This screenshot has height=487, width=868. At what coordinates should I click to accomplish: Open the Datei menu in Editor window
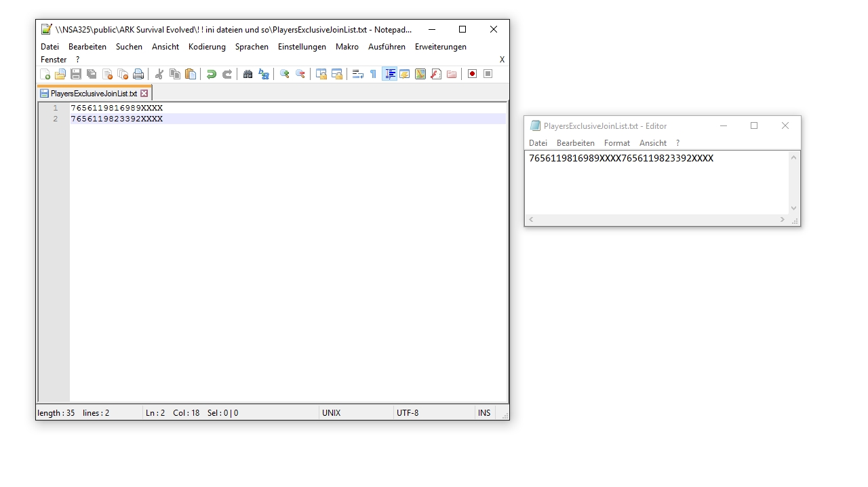[538, 143]
